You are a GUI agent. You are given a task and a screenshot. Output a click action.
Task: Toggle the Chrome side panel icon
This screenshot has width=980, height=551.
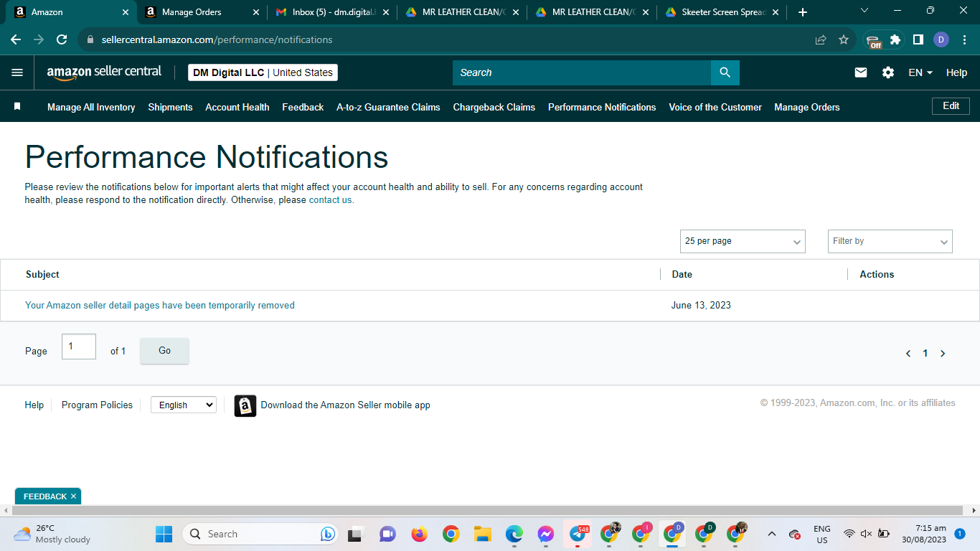coord(918,39)
